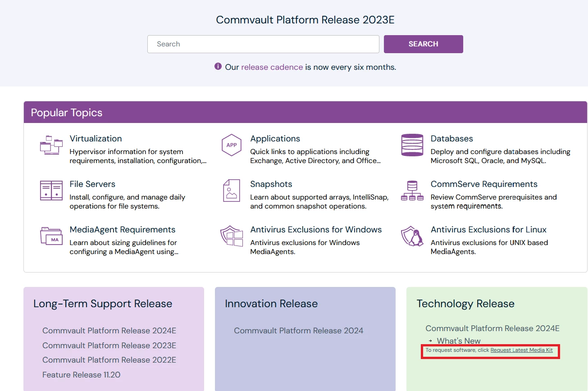Viewport: 588px width, 391px height.
Task: Click the Virtualization description about hypervisor information
Action: (138, 156)
